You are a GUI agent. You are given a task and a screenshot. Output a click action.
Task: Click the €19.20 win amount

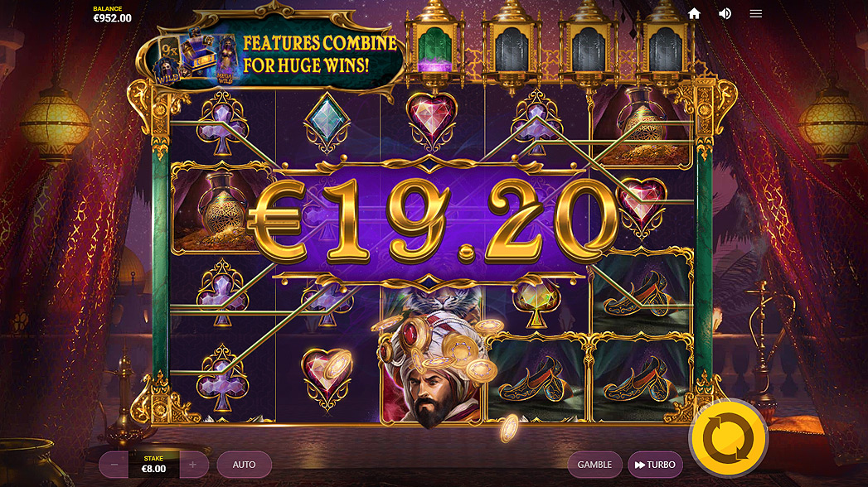[432, 221]
